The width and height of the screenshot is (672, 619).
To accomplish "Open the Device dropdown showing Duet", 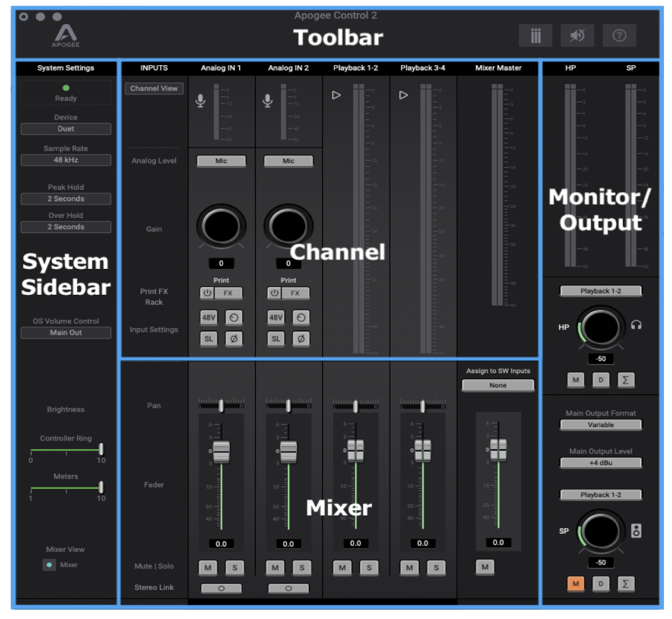I will [x=66, y=129].
